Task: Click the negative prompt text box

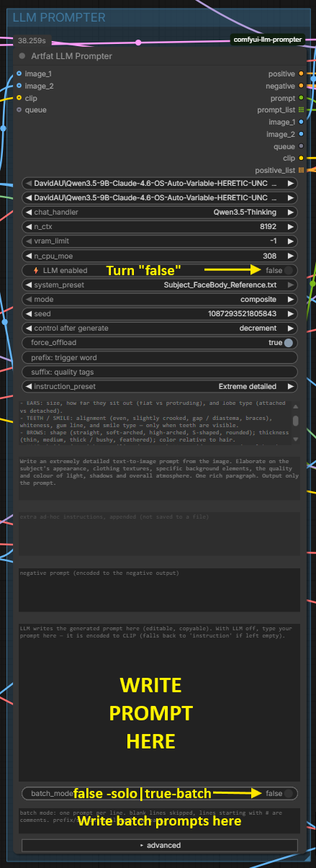Action: [x=160, y=589]
